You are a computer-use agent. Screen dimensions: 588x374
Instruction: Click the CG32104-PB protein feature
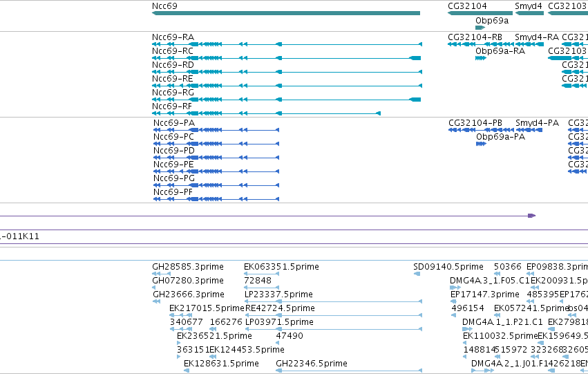(481, 130)
